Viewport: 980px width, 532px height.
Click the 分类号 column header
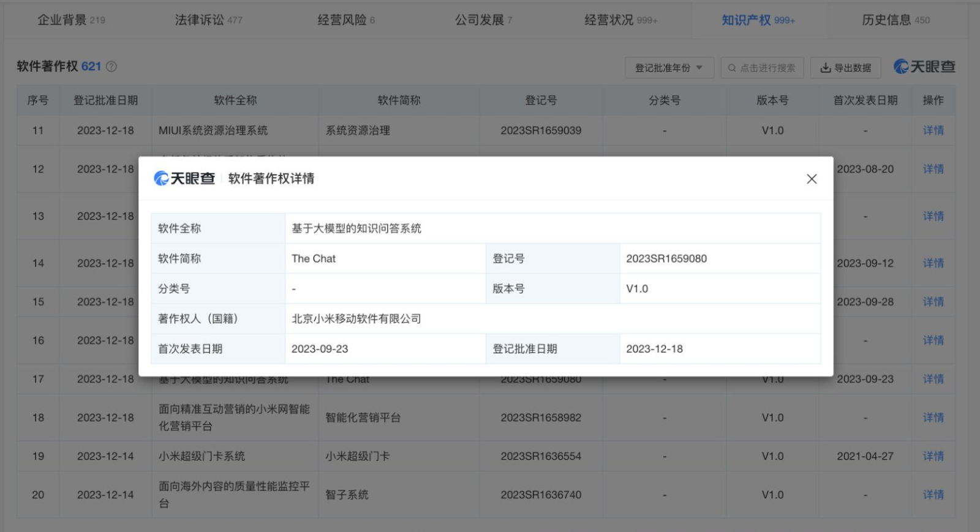point(665,100)
